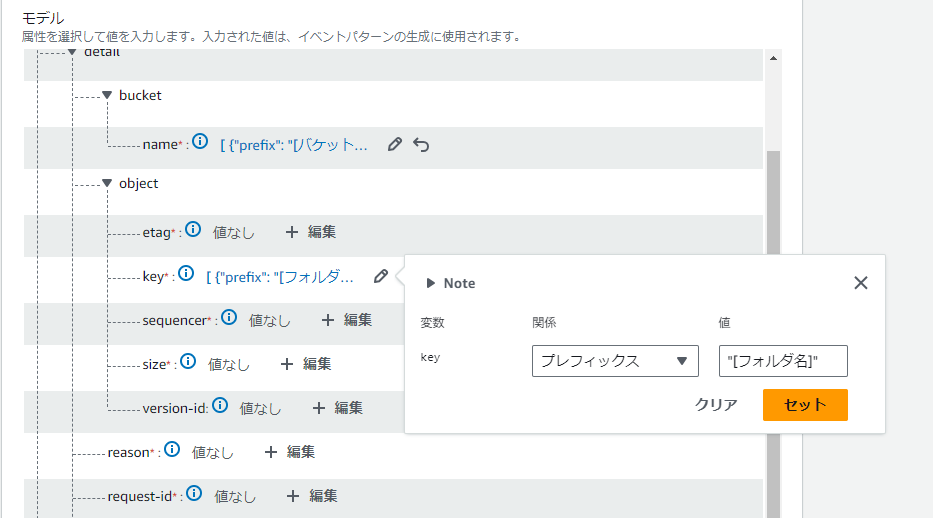Collapse the bucket tree node

click(x=107, y=95)
